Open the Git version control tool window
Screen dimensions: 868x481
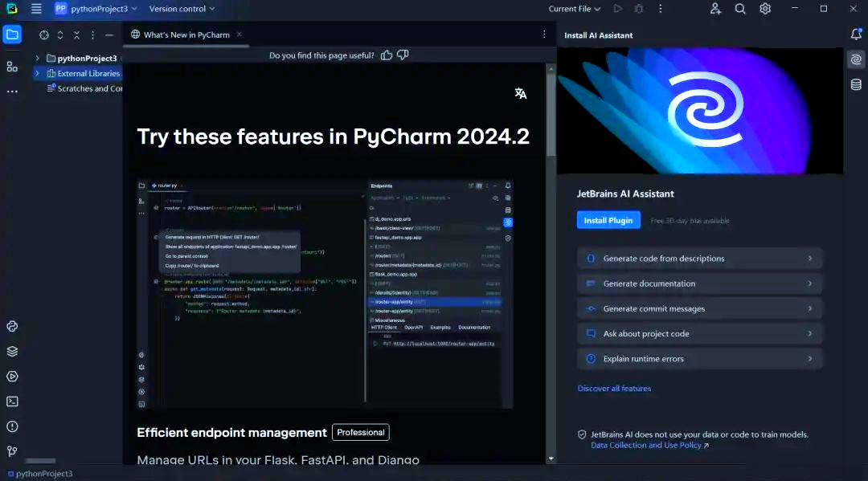coord(11,451)
